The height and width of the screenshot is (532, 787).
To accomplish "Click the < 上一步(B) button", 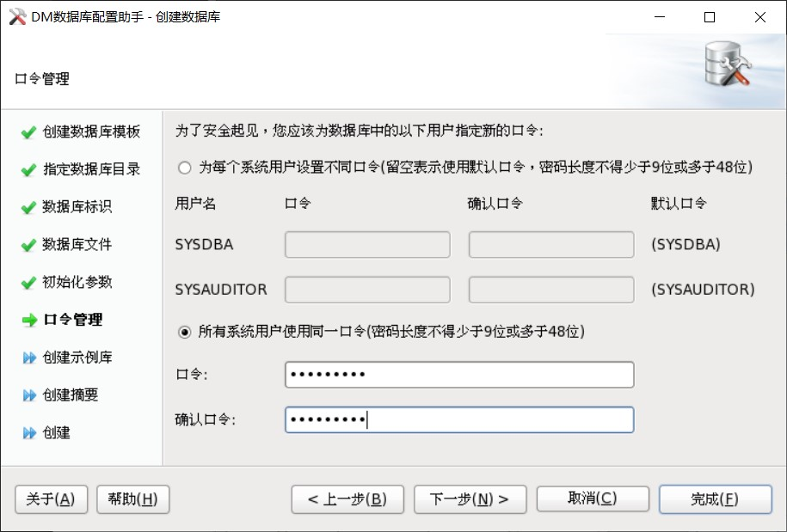I will (x=347, y=499).
